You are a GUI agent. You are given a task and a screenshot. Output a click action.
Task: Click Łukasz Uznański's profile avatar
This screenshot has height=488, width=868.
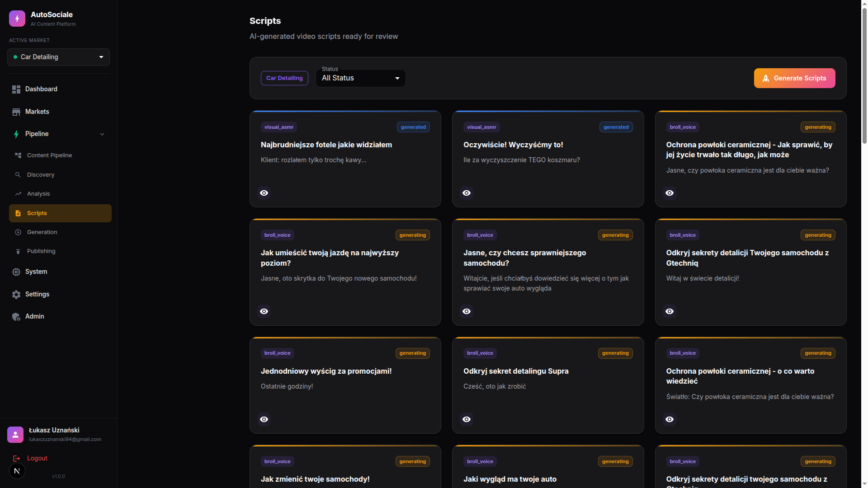click(x=15, y=434)
